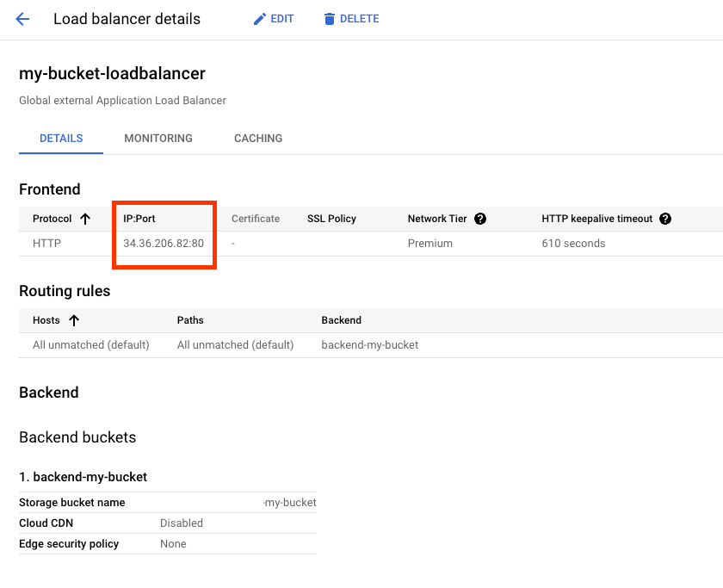Open the Network Tier help icon
The width and height of the screenshot is (723, 588).
[480, 219]
